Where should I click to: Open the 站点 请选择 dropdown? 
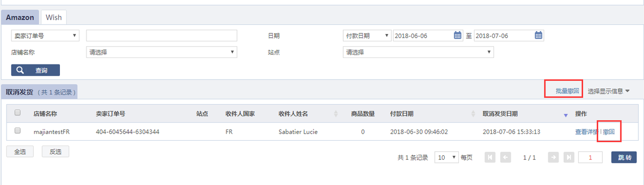click(418, 52)
